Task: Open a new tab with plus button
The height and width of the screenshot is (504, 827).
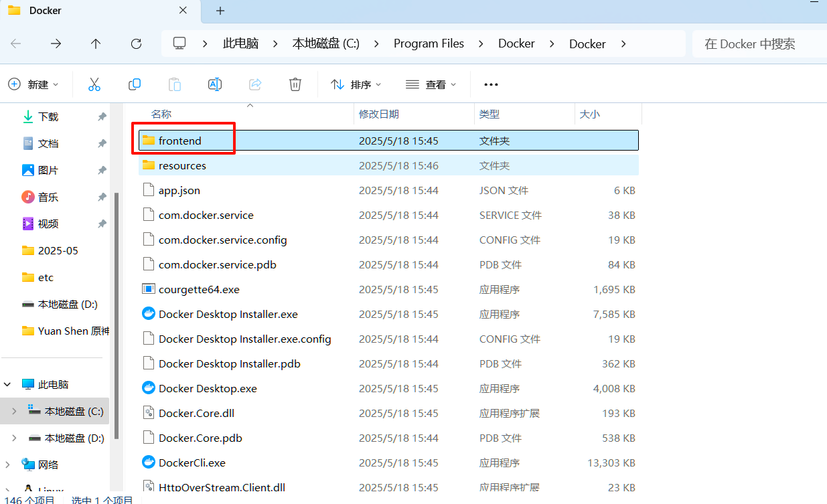Action: pos(220,11)
